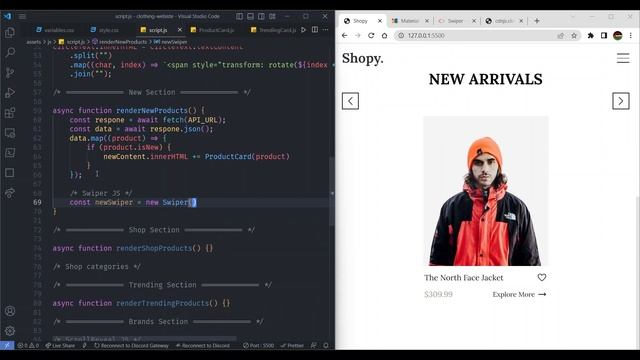Click Port: 5500 in the status bar
Viewport: 640px width, 360px height.
point(258,345)
